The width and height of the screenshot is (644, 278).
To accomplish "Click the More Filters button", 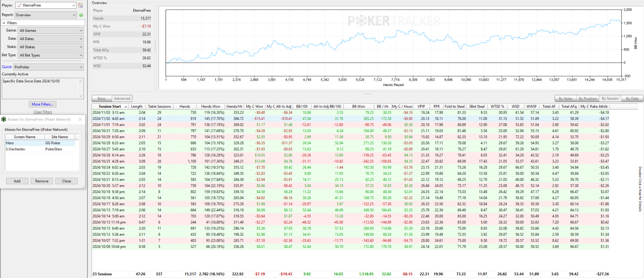I will tap(42, 104).
